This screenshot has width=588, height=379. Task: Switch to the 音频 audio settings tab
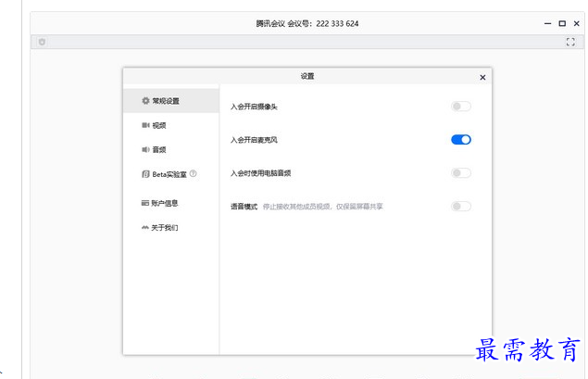point(171,150)
